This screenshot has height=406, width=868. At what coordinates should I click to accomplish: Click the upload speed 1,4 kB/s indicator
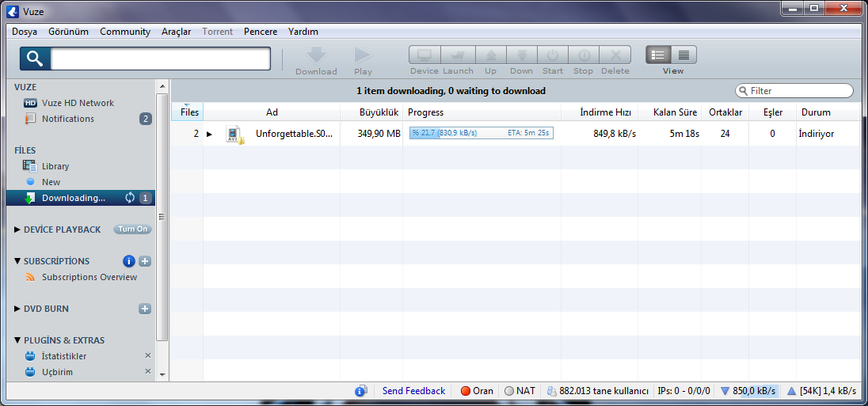pos(821,391)
